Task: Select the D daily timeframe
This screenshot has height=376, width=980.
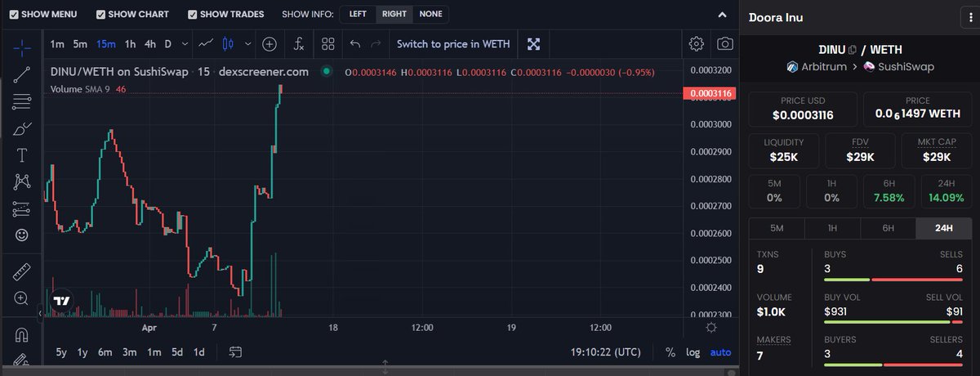Action: click(168, 43)
